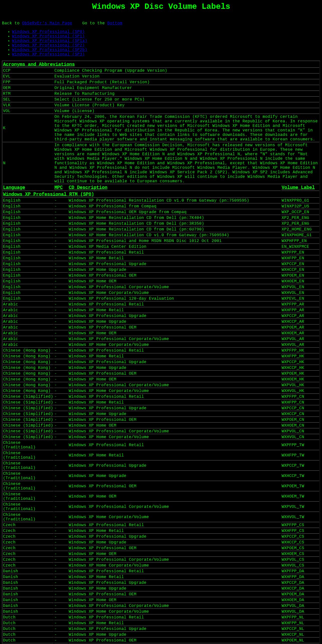
Task: Select MSDN Disc 1012 Oct 2001 description
Action: pos(145,241)
